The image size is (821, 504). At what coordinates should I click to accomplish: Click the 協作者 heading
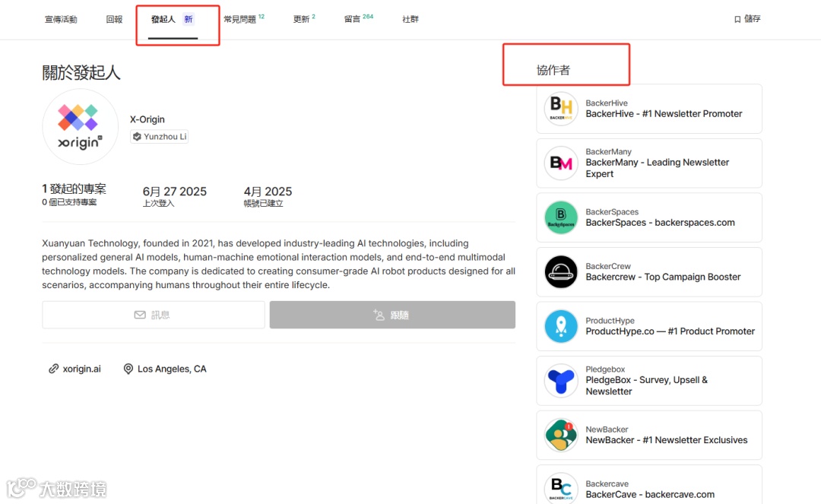(x=553, y=70)
